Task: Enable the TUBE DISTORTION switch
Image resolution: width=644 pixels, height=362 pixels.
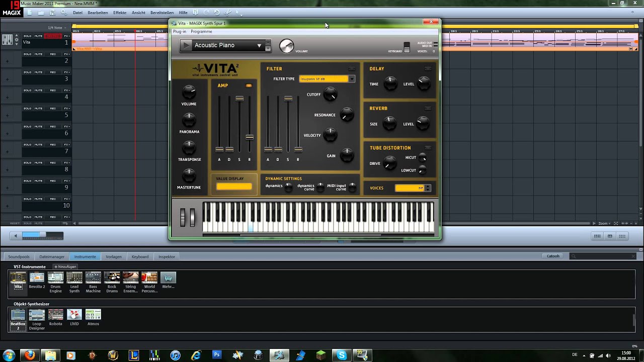Action: [x=428, y=148]
